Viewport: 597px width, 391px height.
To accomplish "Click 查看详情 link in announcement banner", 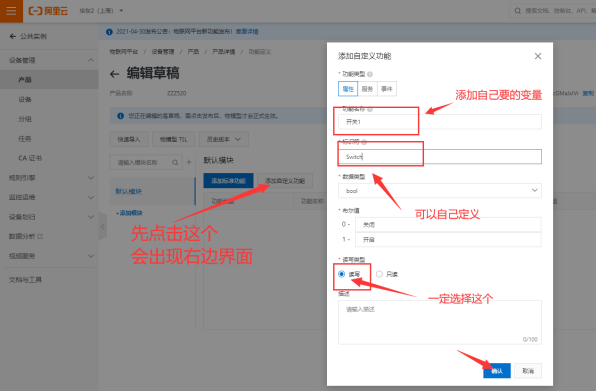I will (x=247, y=32).
